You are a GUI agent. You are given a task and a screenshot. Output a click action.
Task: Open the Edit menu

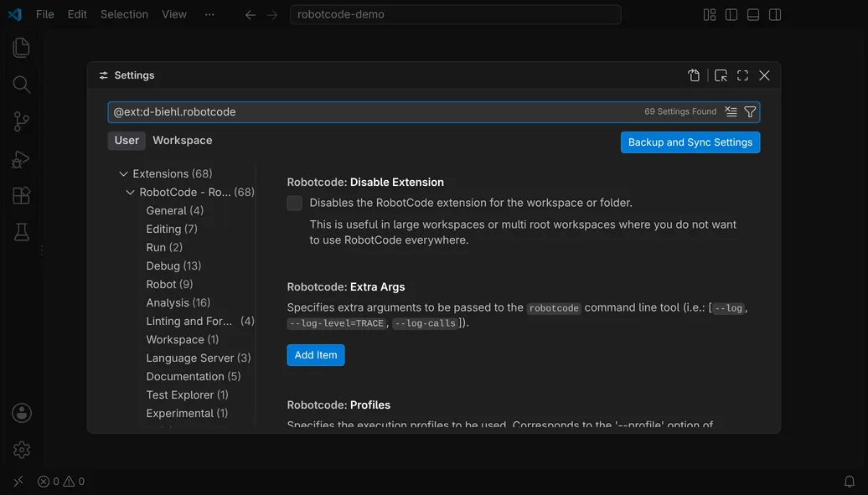[77, 14]
